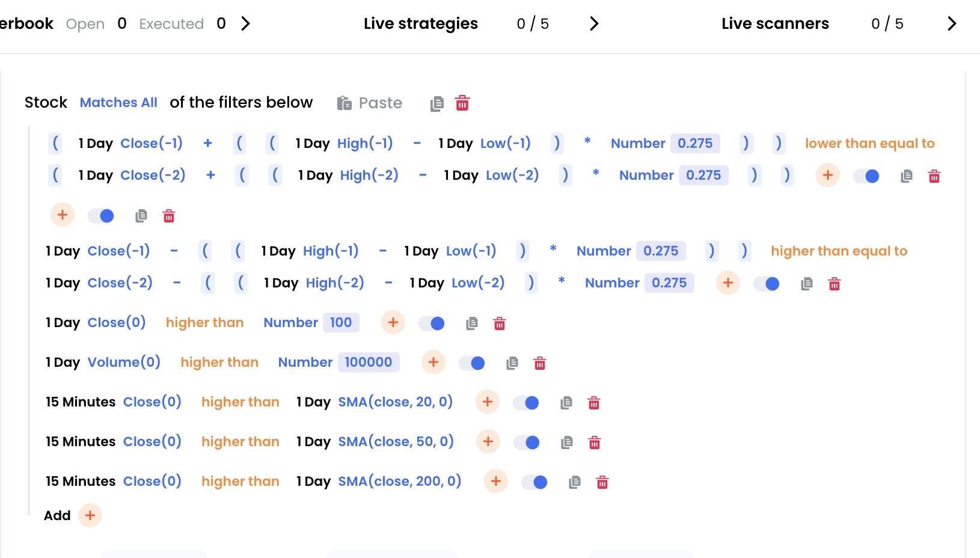The height and width of the screenshot is (558, 980).
Task: Add a new filter using Add plus
Action: (90, 515)
